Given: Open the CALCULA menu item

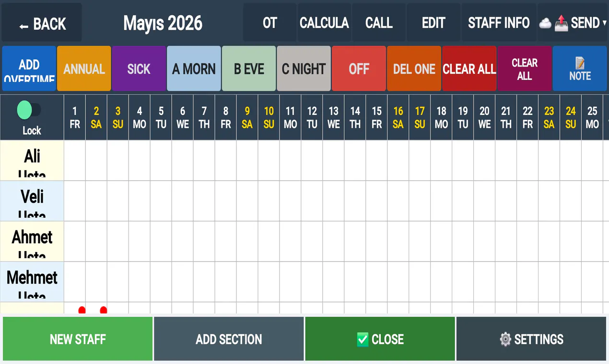Looking at the screenshot, I should [324, 23].
